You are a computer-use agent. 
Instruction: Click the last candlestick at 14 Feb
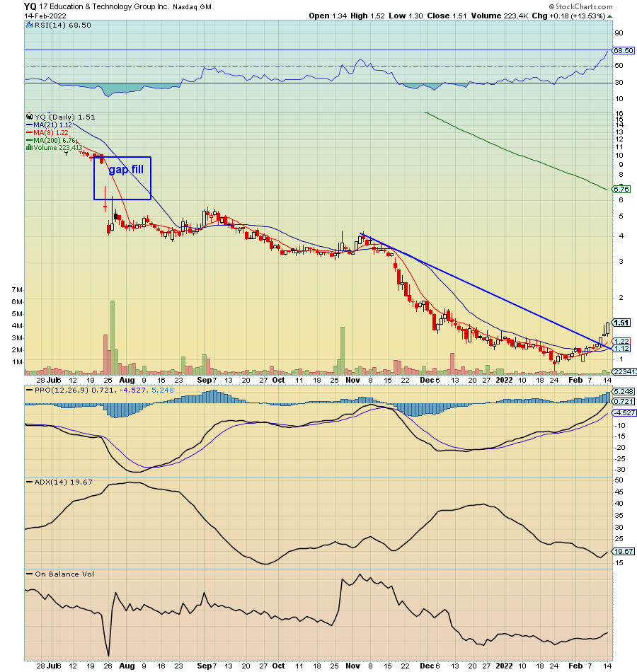(607, 329)
